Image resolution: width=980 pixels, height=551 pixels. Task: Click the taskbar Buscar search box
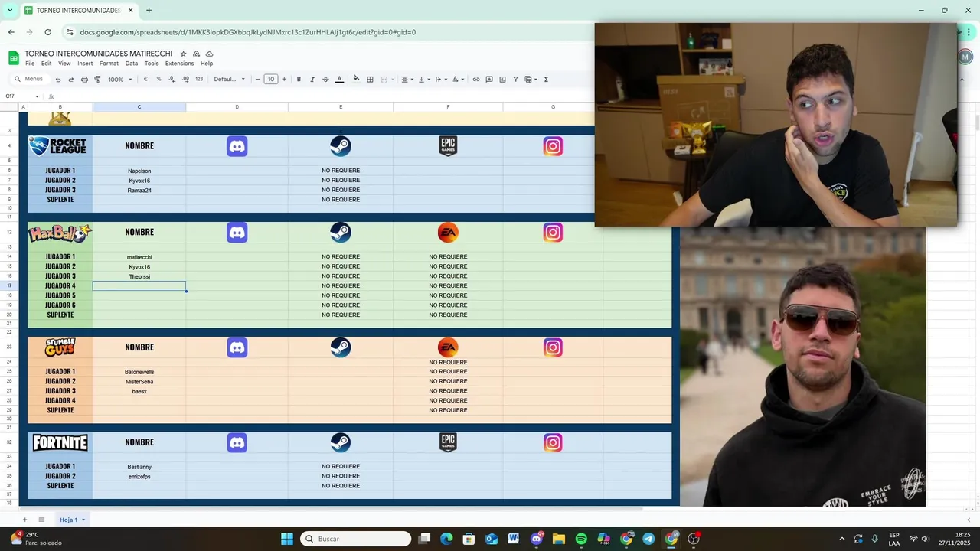[x=355, y=539]
